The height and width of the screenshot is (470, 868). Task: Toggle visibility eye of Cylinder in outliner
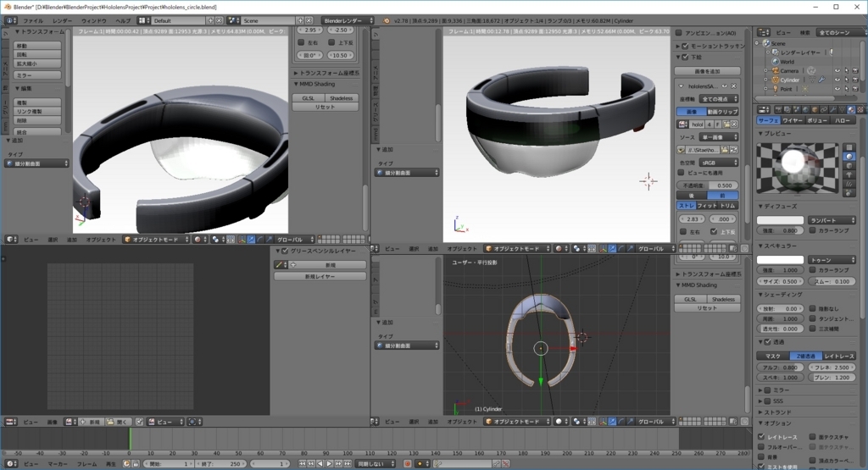[837, 80]
